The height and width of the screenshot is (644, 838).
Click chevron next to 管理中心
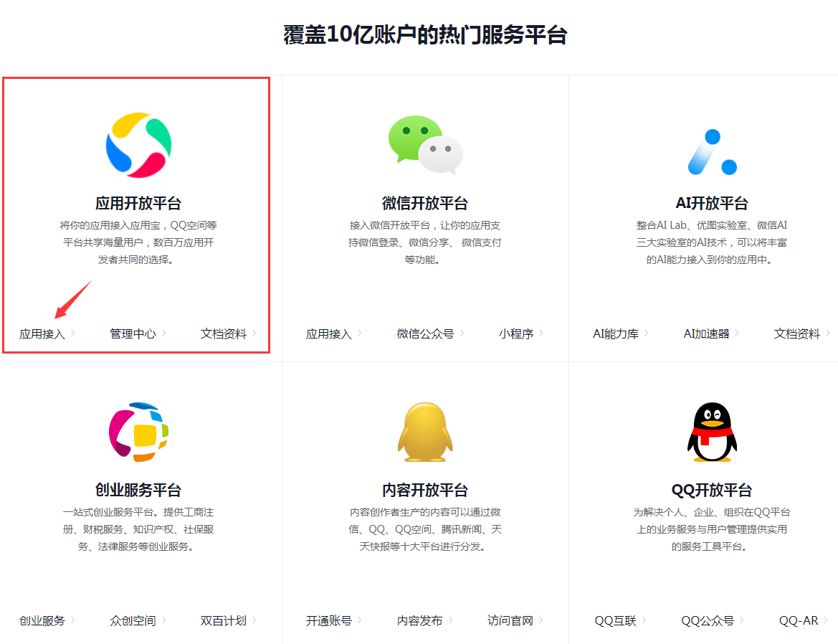pyautogui.click(x=164, y=333)
